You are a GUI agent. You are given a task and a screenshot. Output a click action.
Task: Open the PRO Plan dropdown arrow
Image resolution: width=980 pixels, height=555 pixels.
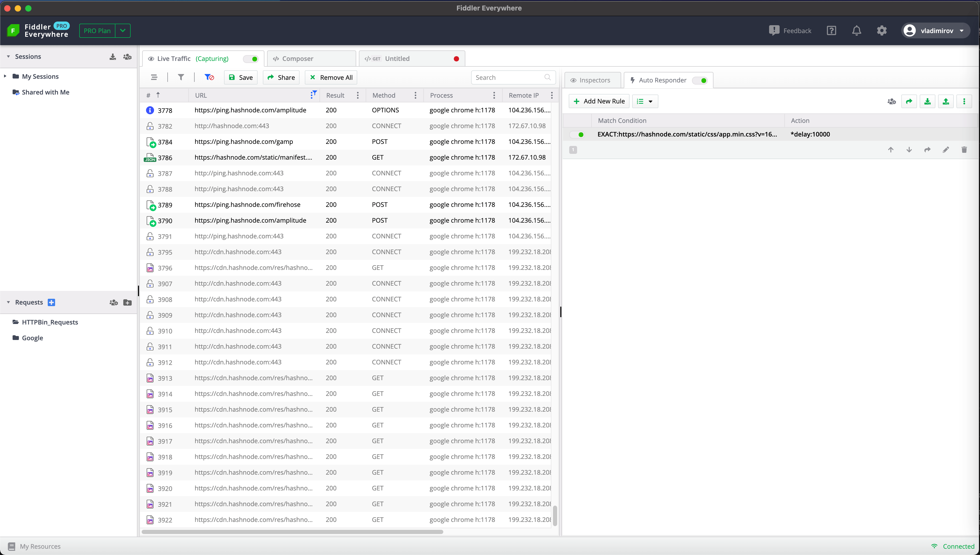tap(122, 30)
